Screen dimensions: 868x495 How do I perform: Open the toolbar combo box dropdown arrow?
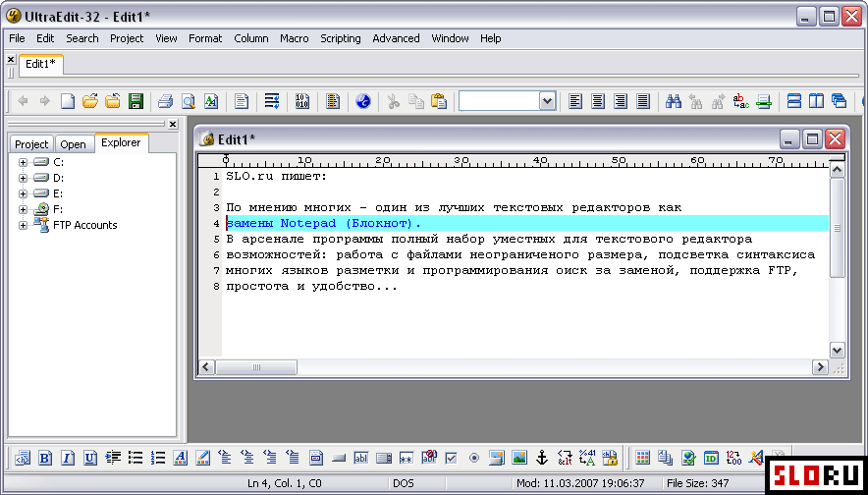[547, 101]
